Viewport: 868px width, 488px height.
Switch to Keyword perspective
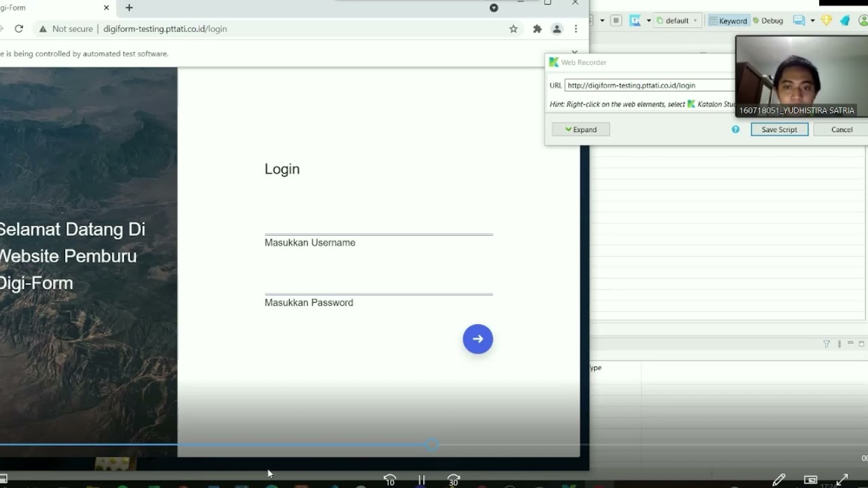(728, 20)
